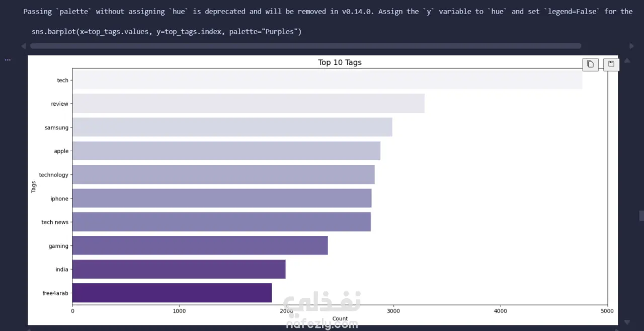
Task: Click the sns.barplot code line
Action: pos(167,32)
